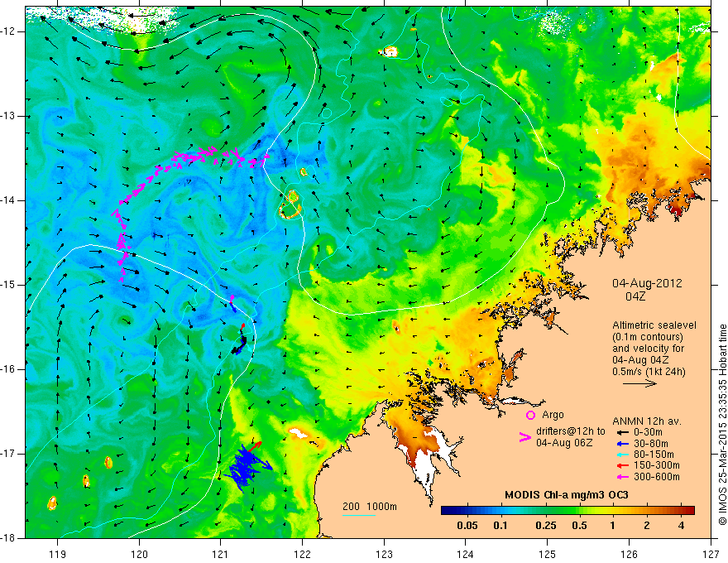
Task: Click the color bar value '0.05'
Action: 467,526
